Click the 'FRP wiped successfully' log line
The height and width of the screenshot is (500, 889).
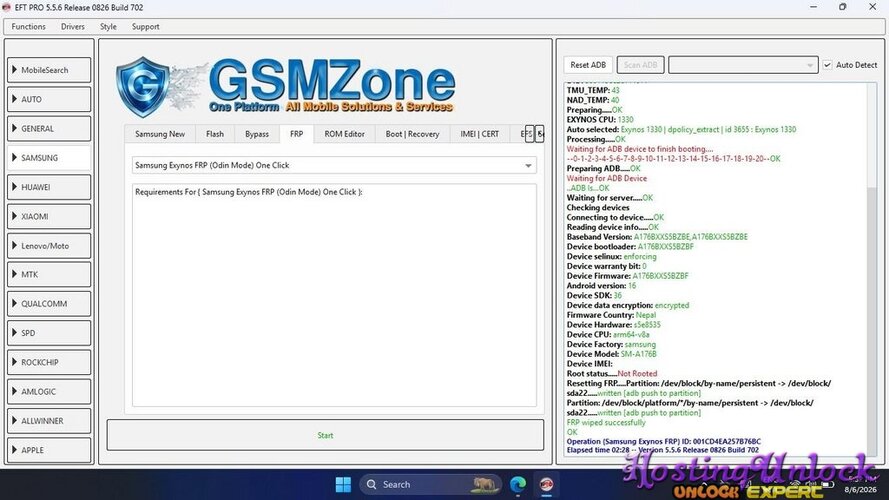(606, 423)
